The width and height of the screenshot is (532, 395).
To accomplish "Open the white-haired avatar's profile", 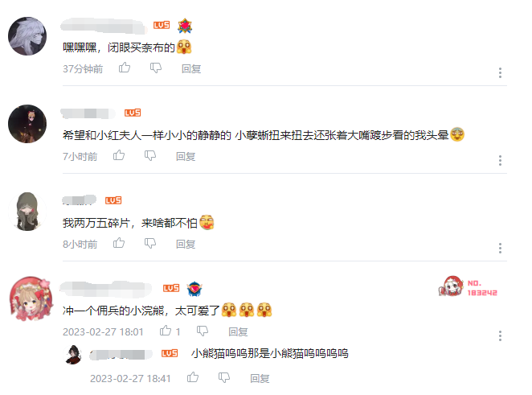I will (x=27, y=36).
